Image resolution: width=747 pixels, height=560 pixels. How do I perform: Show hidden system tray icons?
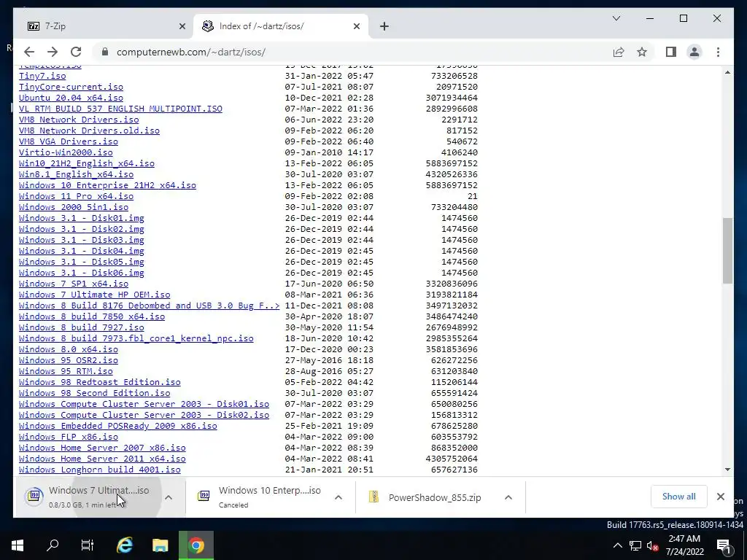coord(617,545)
